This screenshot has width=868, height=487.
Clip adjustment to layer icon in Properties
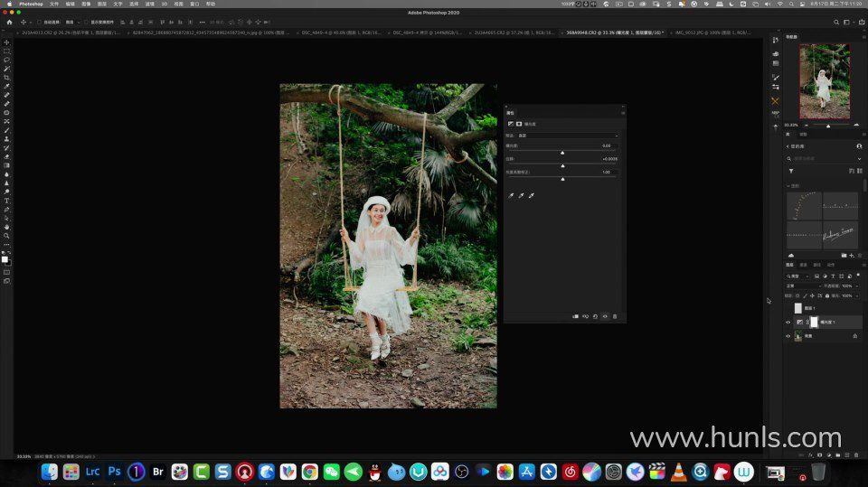575,316
